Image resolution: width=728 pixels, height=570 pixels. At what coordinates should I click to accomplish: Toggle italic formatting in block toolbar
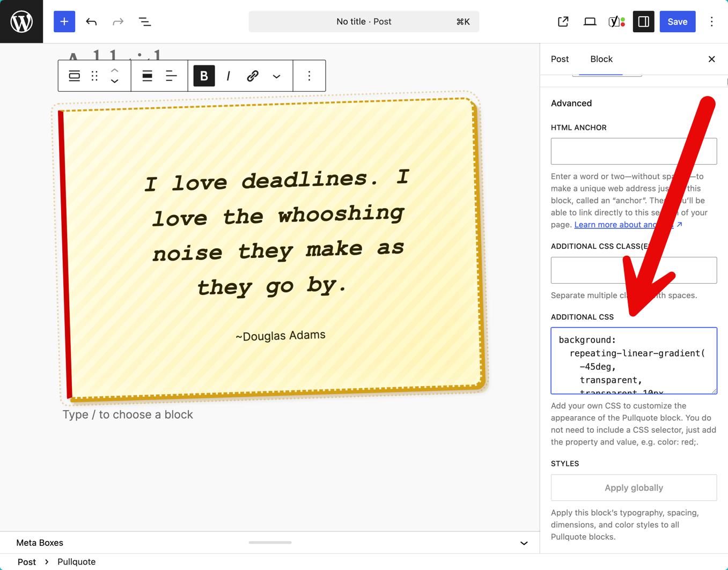pos(229,76)
